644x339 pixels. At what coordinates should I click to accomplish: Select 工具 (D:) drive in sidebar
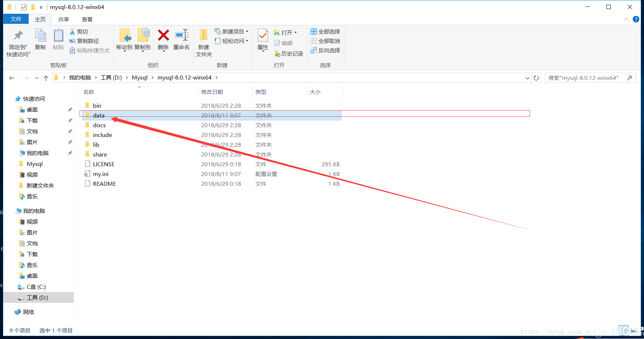click(x=38, y=297)
